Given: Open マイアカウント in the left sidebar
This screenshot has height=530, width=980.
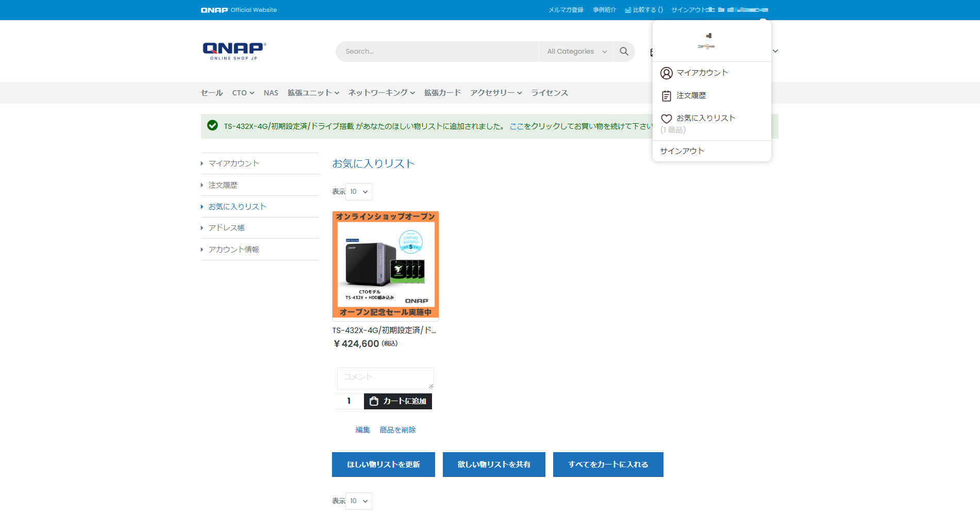Looking at the screenshot, I should click(x=234, y=163).
